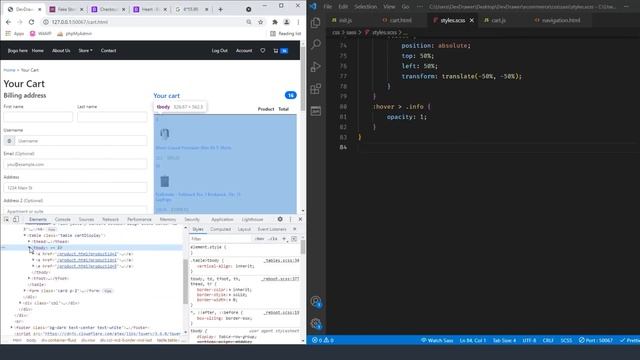Open the _tables.scss:34 source link
Image resolution: width=640 pixels, height=360 pixels.
[281, 260]
